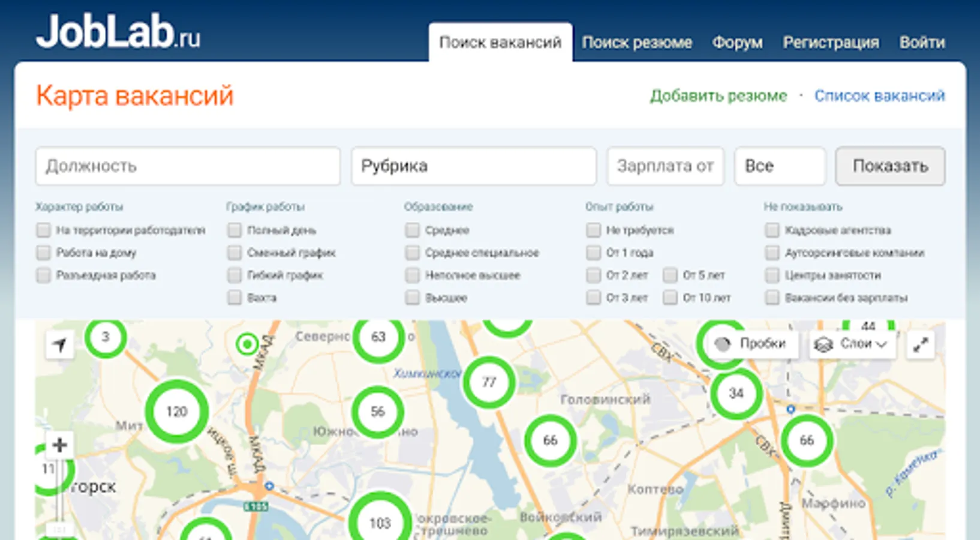Check Среднее специальное education
This screenshot has width=980, height=540.
(412, 253)
